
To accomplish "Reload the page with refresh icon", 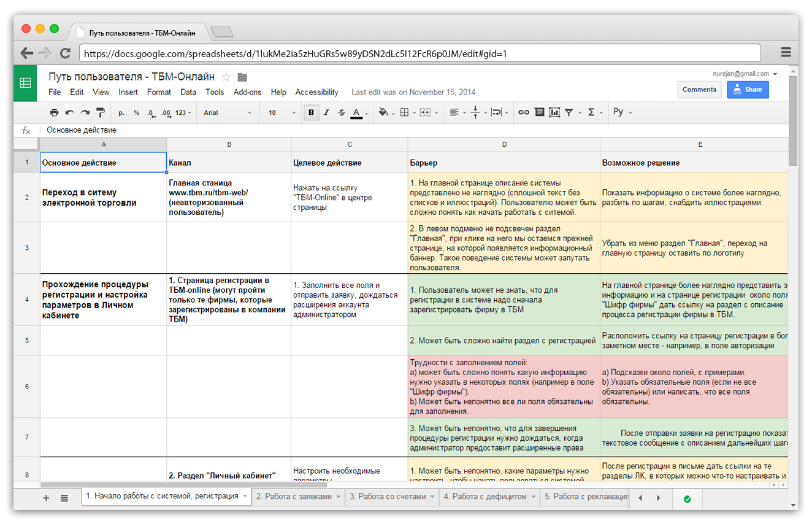I will (x=64, y=53).
